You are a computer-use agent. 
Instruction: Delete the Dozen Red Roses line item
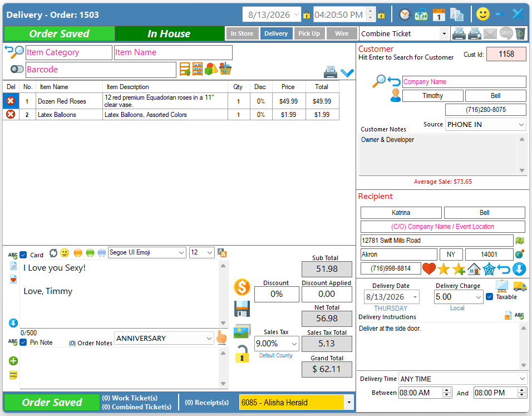coord(11,101)
